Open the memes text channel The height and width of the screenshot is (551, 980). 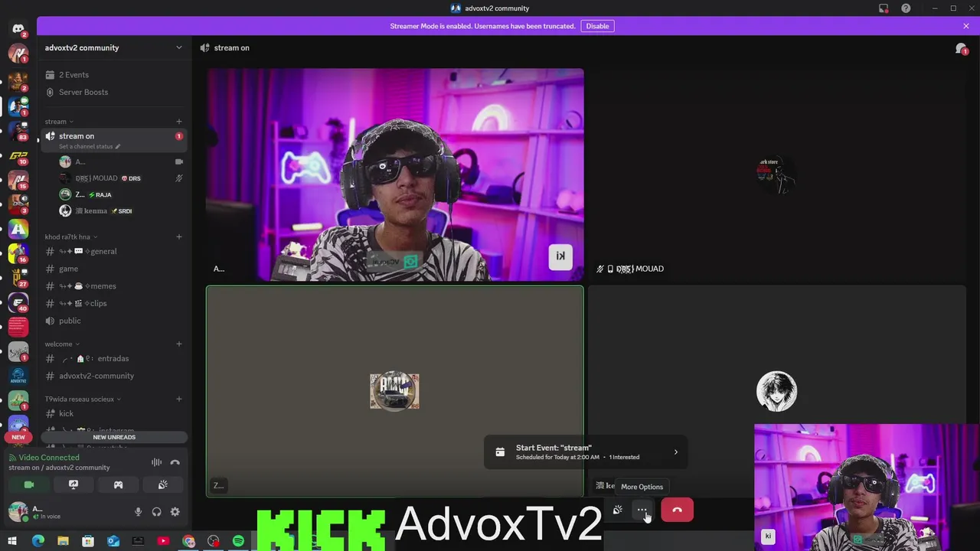click(113, 286)
